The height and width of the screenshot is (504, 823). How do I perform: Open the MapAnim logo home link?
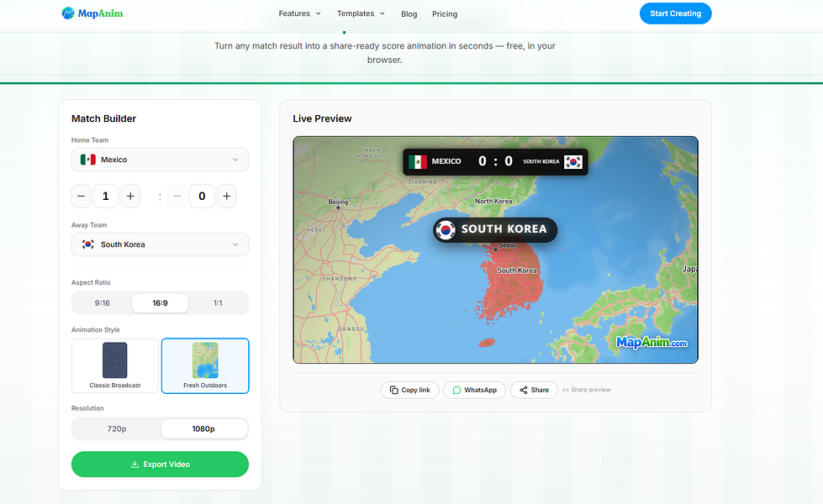tap(92, 13)
